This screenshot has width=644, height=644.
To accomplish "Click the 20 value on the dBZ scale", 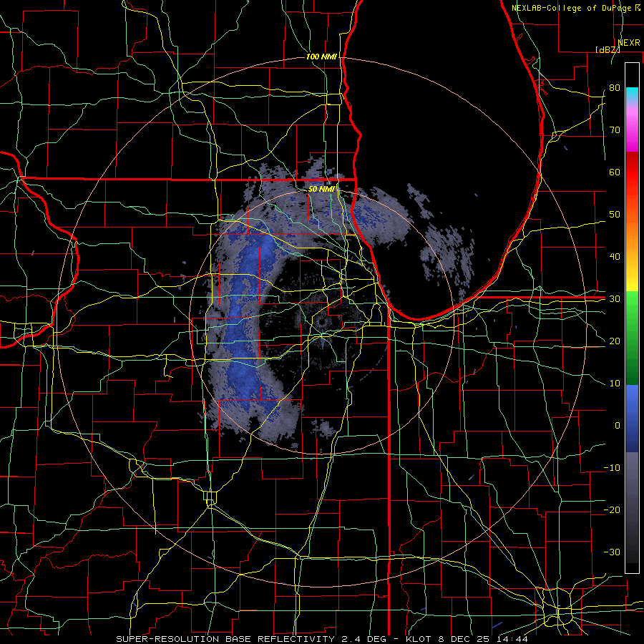I will pos(615,341).
